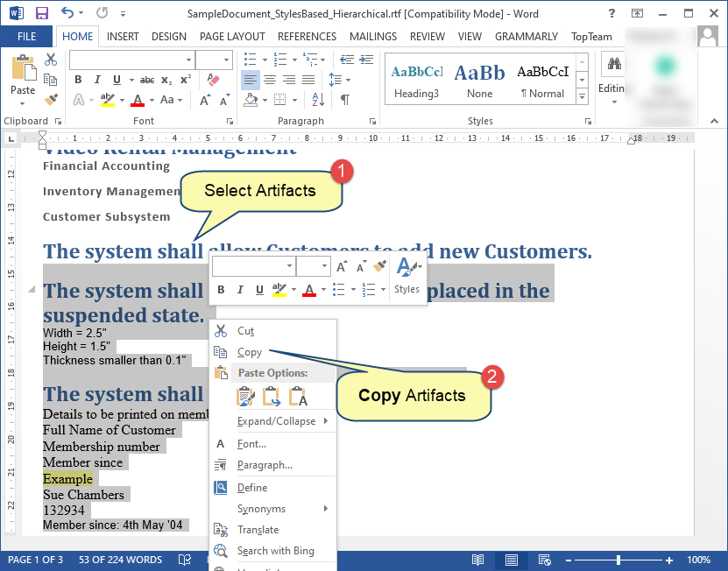Toggle Bold in the ribbon Font group
Viewport: 728px width, 571px height.
[x=78, y=80]
